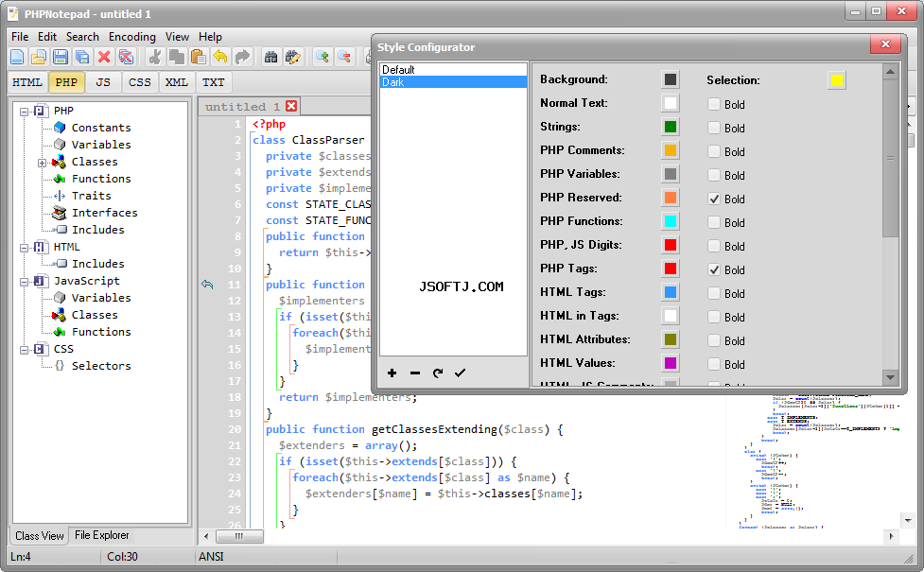Change the cyan PHP Functions color swatch
The image size is (924, 572).
670,221
